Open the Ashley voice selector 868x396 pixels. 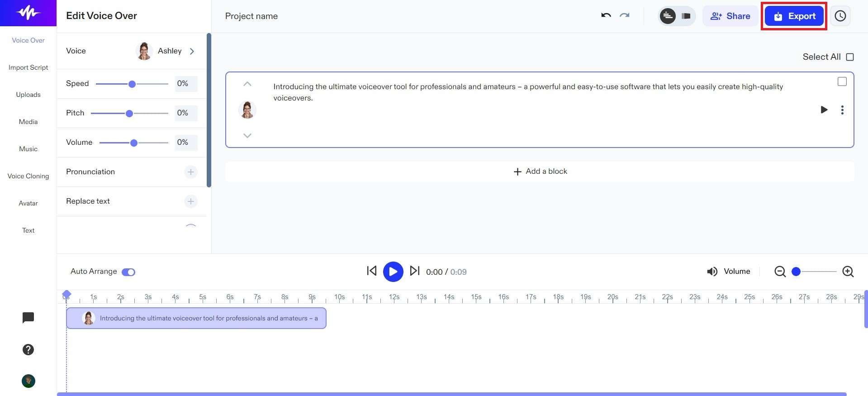click(165, 51)
